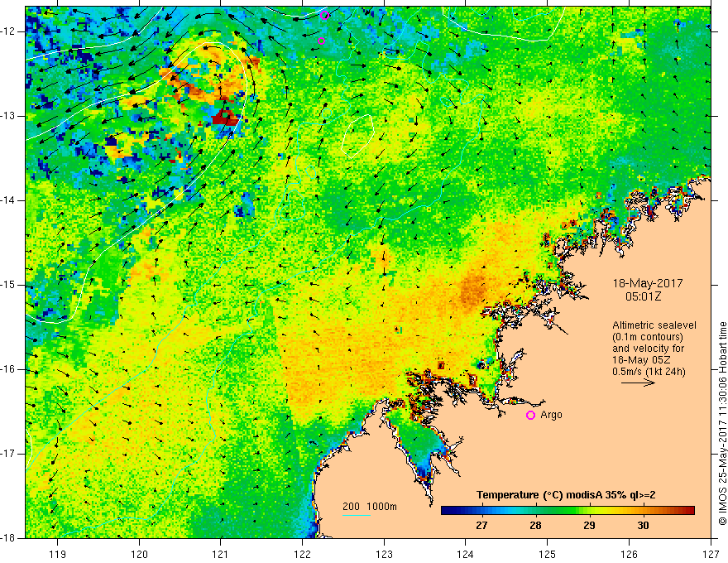Click the magenta Argo circle in the legend
Viewport: 728px width, 563px height.
pos(530,416)
